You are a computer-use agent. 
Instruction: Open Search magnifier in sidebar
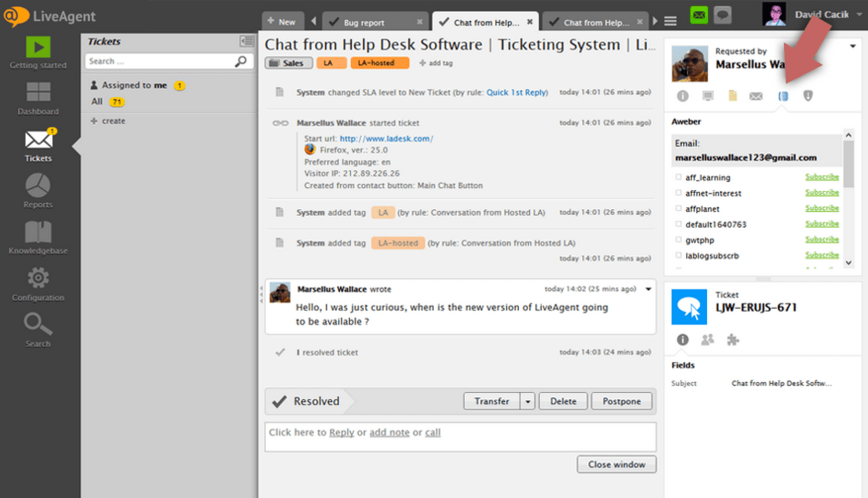pos(38,324)
